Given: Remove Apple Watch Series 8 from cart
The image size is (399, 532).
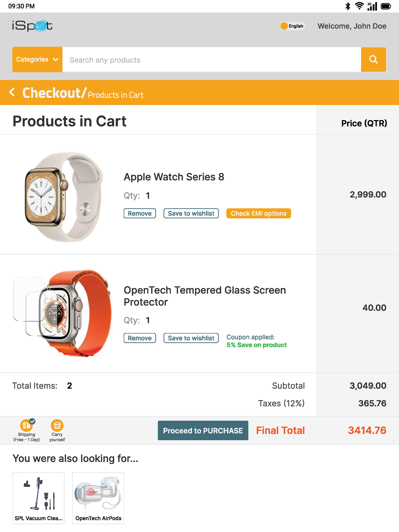Looking at the screenshot, I should click(140, 213).
